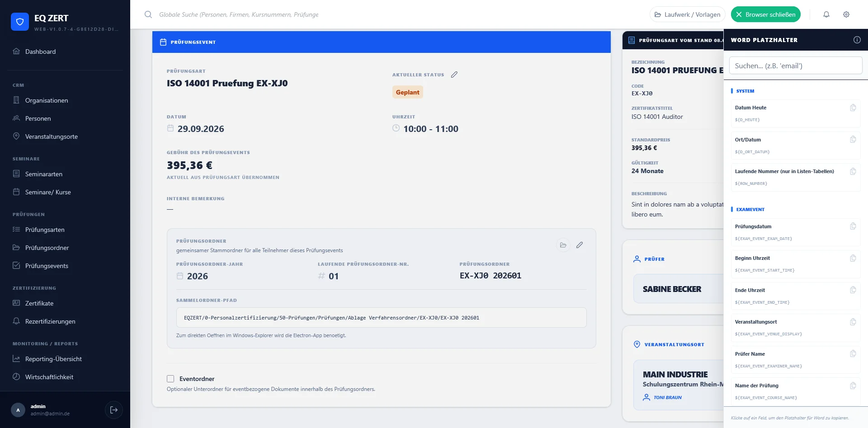Navigate to Veranstaltungsorte
Viewport: 868px width, 428px height.
pyautogui.click(x=65, y=136)
